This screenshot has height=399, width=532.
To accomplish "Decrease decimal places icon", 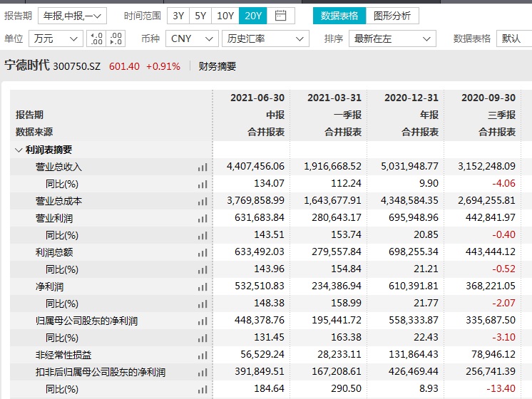I will coord(116,38).
